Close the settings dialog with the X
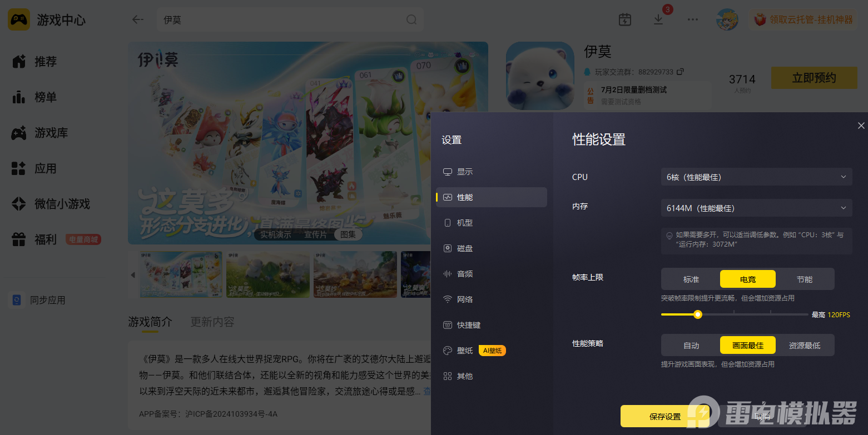This screenshot has width=868, height=435. 861,126
